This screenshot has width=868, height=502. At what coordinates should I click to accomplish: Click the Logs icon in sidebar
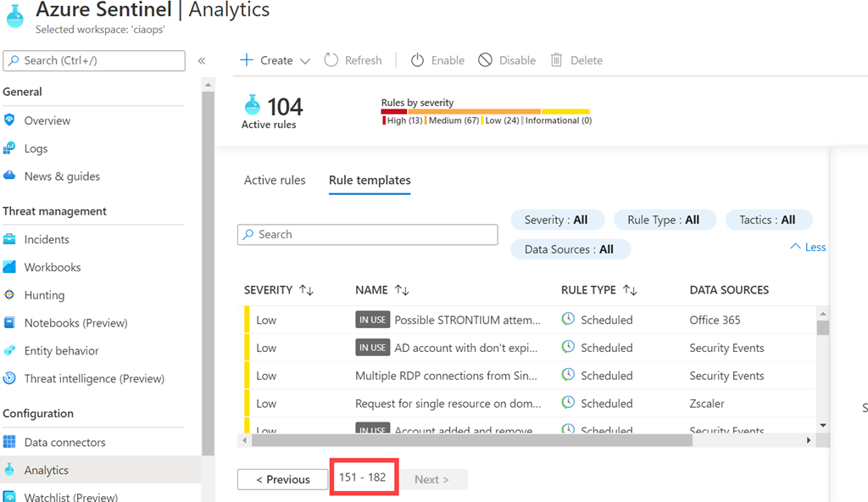coord(9,148)
